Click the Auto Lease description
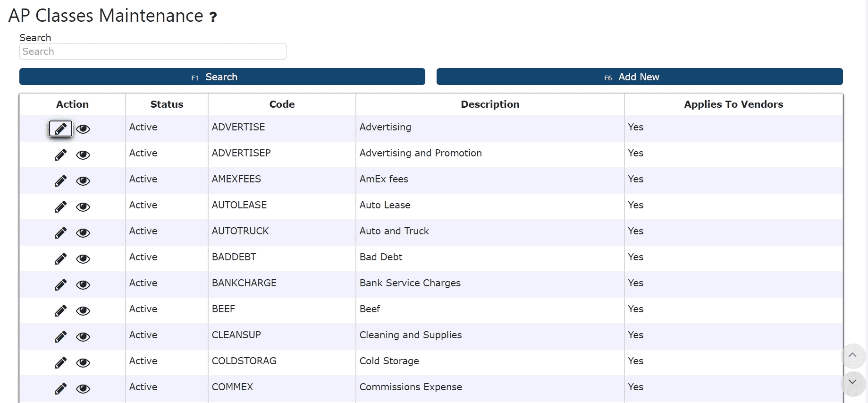 coord(385,205)
